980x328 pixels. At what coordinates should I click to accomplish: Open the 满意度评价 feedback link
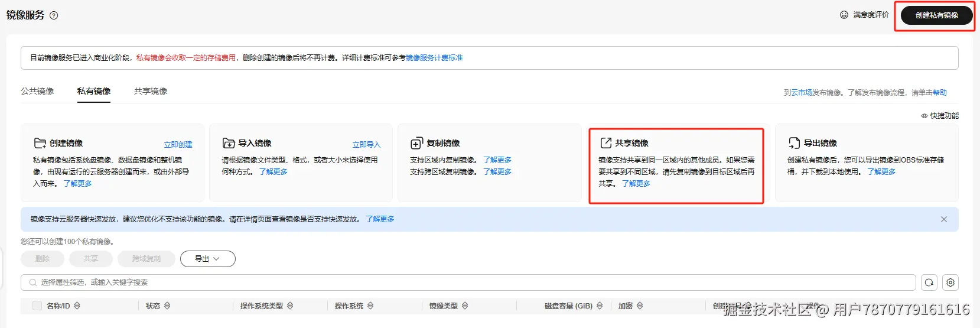pyautogui.click(x=871, y=15)
